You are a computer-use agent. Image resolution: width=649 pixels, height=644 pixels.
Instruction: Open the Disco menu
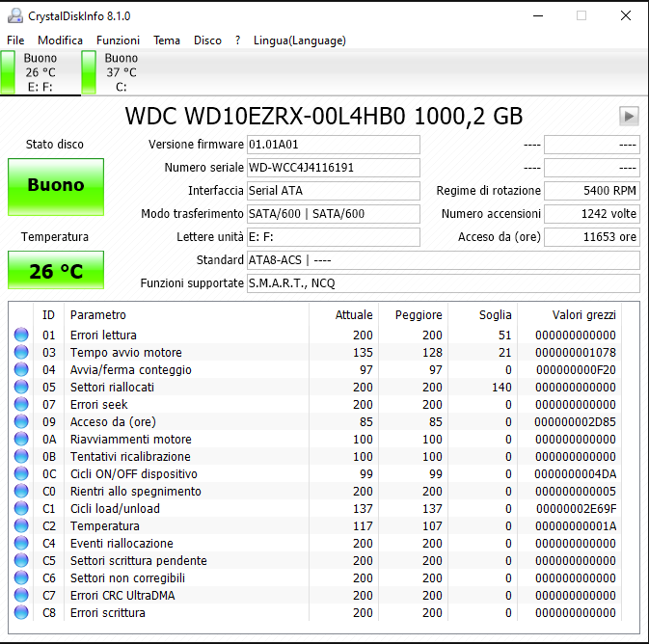pyautogui.click(x=207, y=40)
